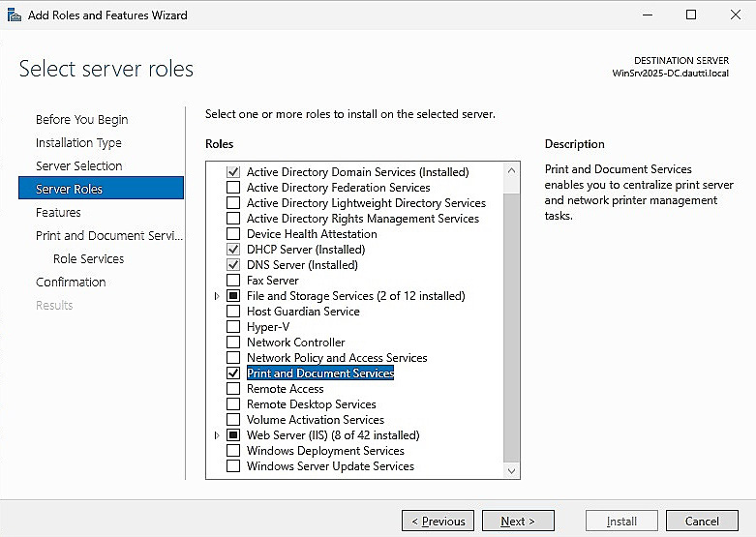Maximize the wizard window

tap(691, 15)
